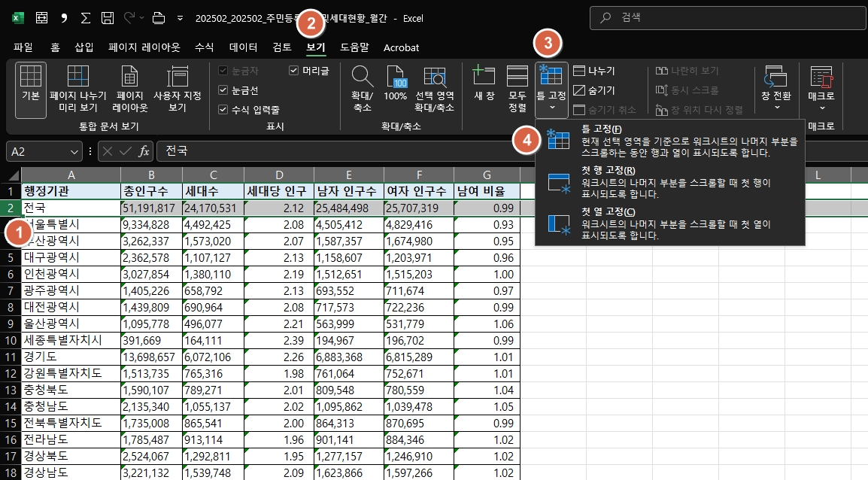Open 페이지 나누기 미리 보기 view
Screen dimensions: 868x480
click(x=78, y=90)
